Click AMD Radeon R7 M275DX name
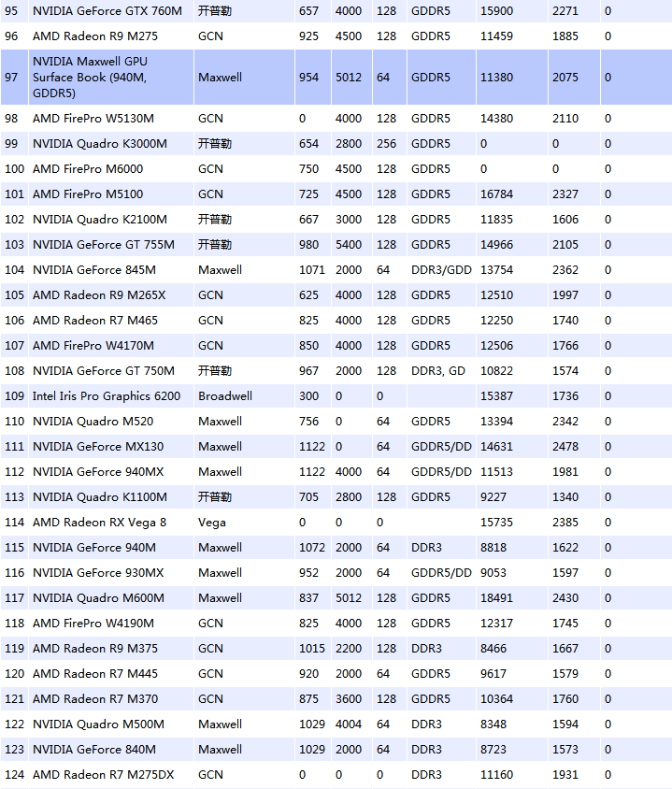This screenshot has height=789, width=672. [103, 774]
